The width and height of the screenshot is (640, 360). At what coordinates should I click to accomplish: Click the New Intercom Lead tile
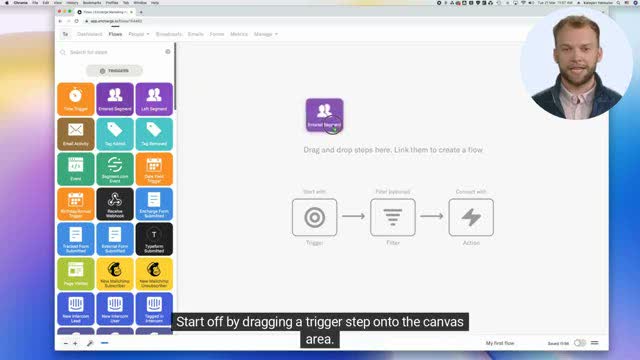[x=76, y=309]
